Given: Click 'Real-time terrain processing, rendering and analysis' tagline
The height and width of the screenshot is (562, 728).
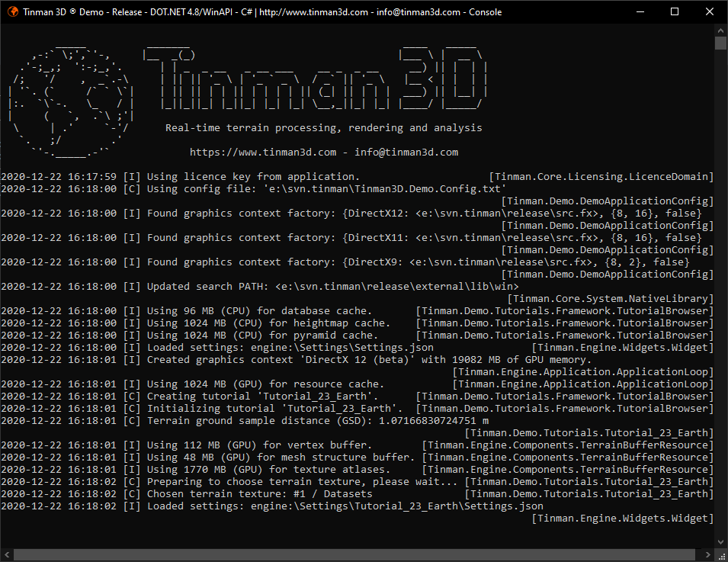Looking at the screenshot, I should click(x=324, y=128).
